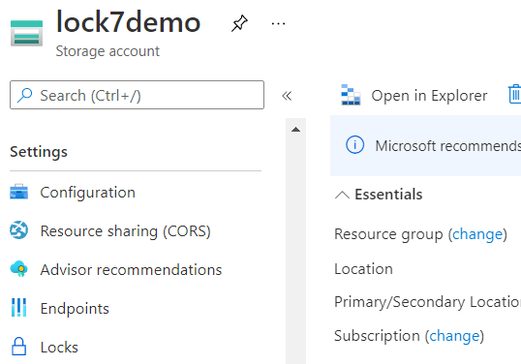
Task: Change the Resource group link
Action: 477,234
